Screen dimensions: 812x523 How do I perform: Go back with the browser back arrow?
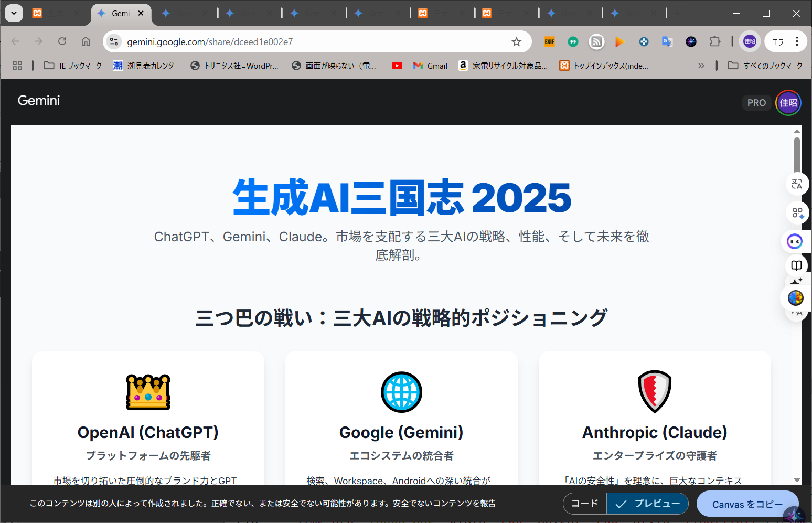[x=15, y=41]
